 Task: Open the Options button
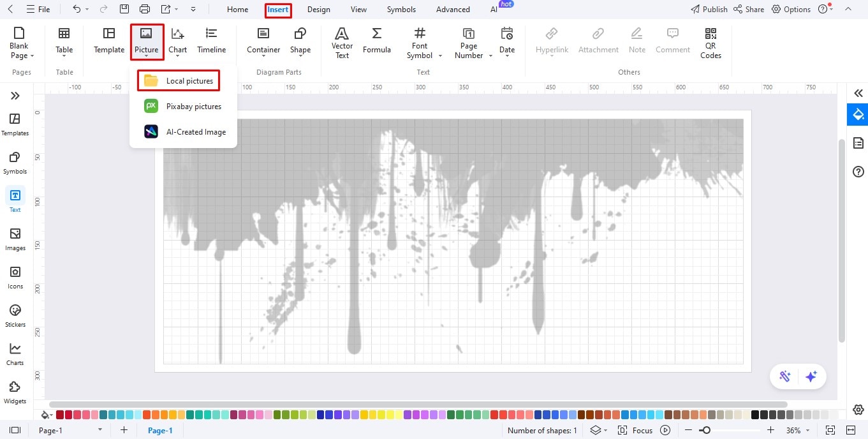(791, 10)
